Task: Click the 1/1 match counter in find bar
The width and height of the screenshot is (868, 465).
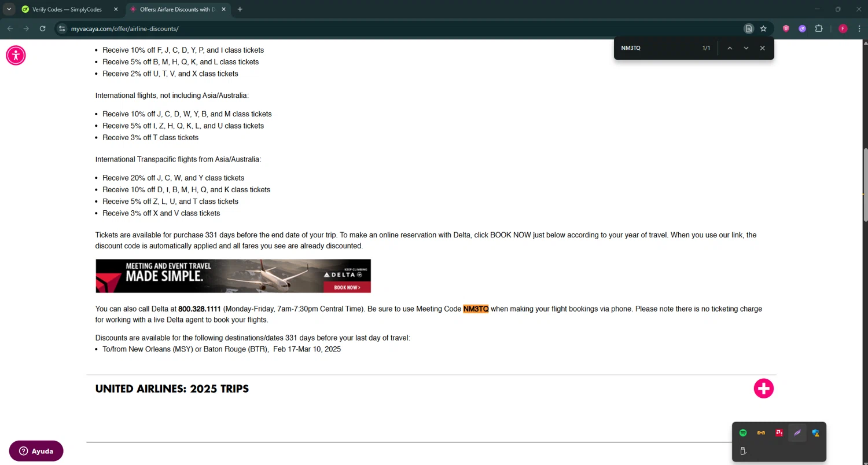Action: (706, 48)
